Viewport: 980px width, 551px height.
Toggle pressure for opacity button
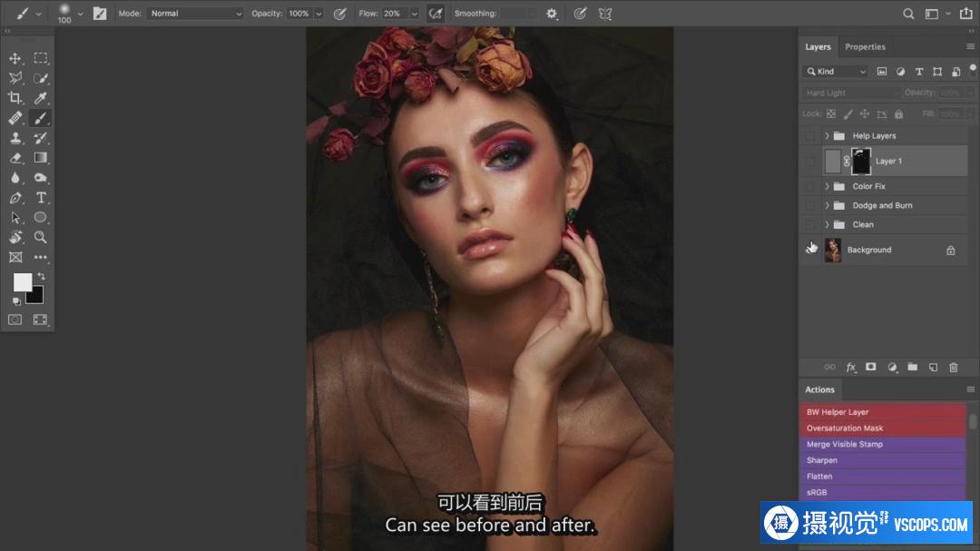coord(340,13)
